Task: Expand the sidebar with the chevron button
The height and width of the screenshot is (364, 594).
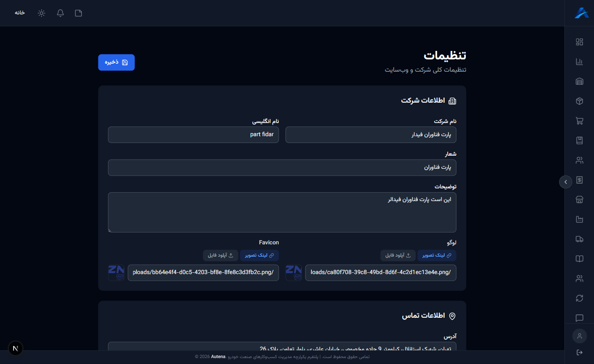Action: click(566, 182)
